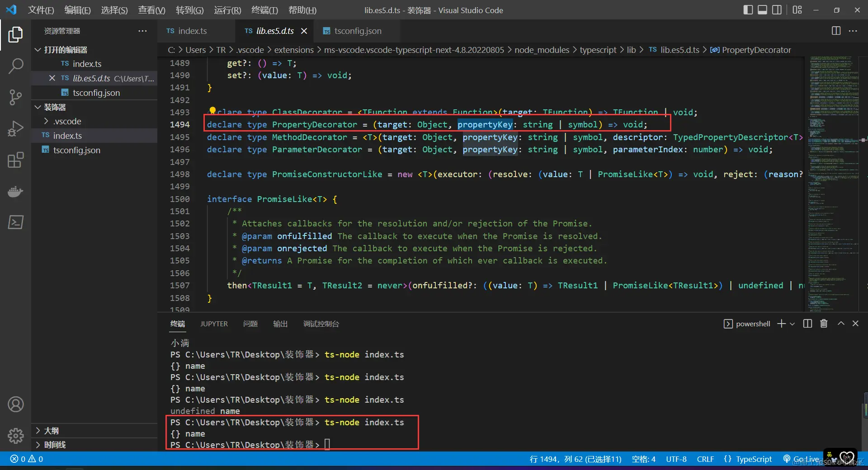Open the Accounts icon in activity bar
The height and width of the screenshot is (470, 868).
pos(15,404)
